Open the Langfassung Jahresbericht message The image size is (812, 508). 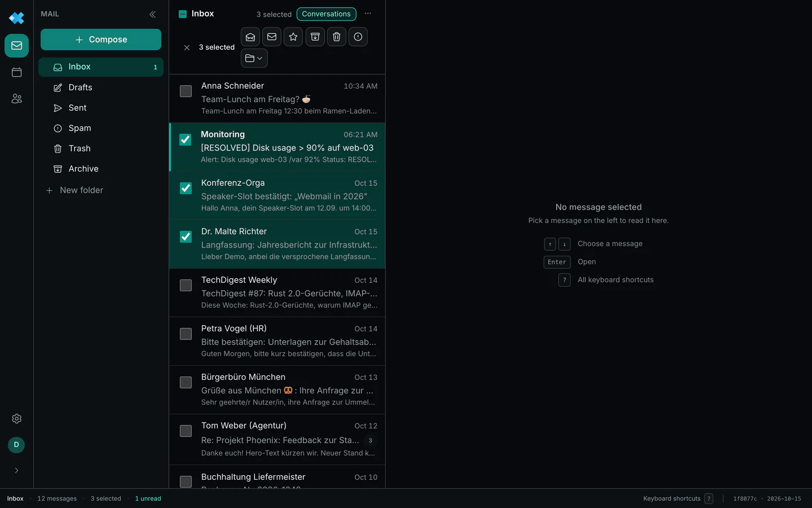click(x=277, y=244)
